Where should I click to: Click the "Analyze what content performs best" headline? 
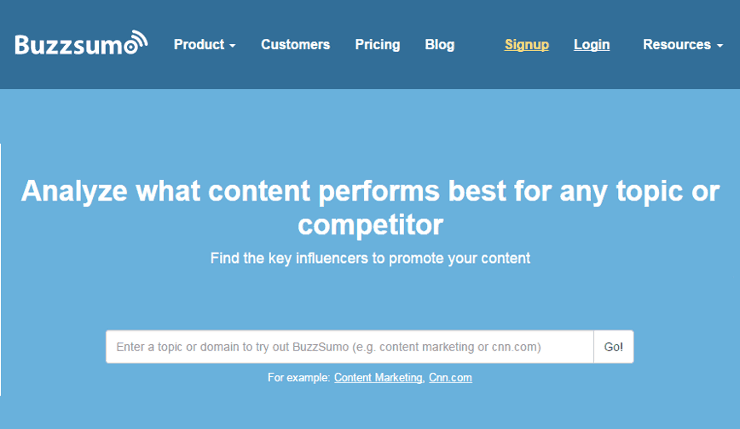click(x=370, y=192)
